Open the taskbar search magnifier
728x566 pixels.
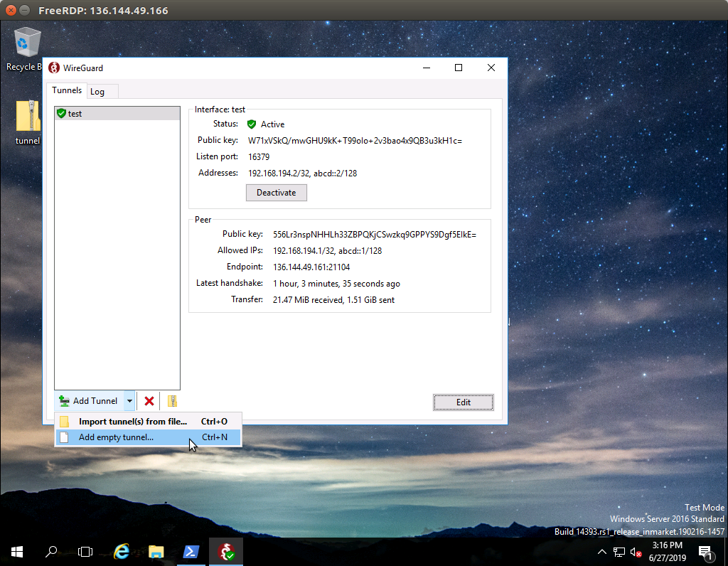pos(51,552)
